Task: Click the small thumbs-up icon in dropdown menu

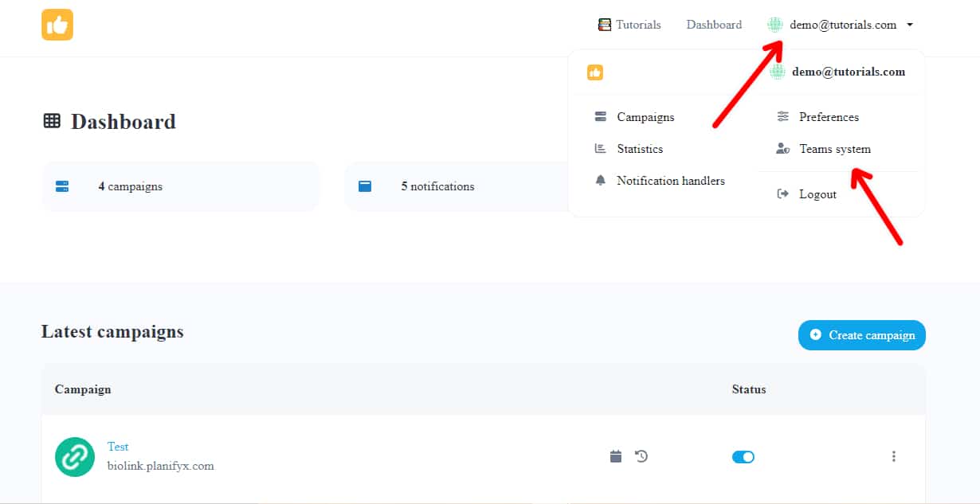Action: point(595,72)
